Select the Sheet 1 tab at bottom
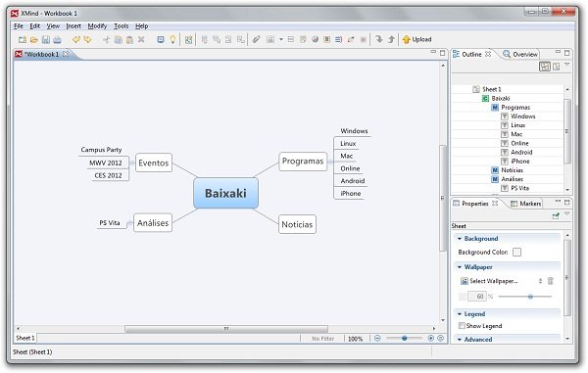Viewport: 588px width, 373px height. (x=25, y=338)
